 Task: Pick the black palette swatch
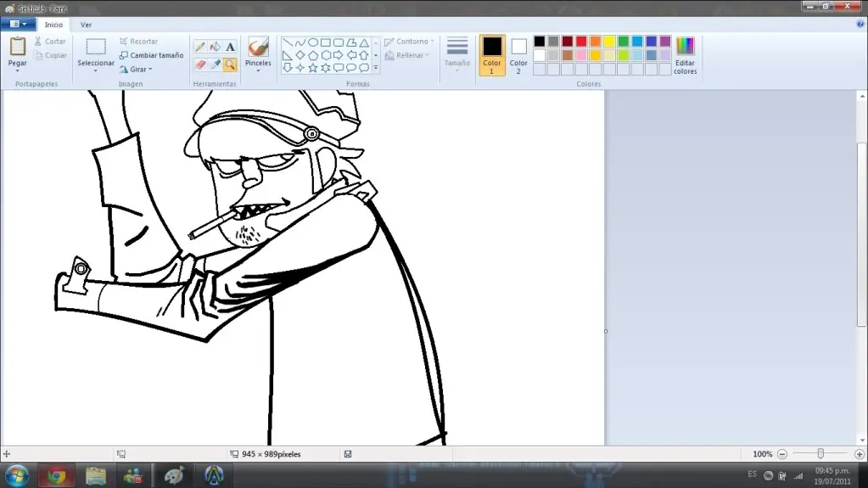click(539, 42)
